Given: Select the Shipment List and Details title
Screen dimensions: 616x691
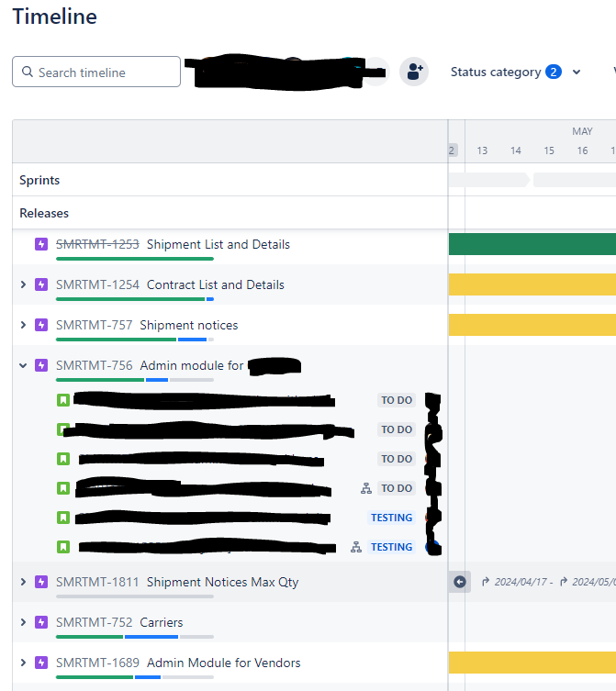Looking at the screenshot, I should click(218, 244).
